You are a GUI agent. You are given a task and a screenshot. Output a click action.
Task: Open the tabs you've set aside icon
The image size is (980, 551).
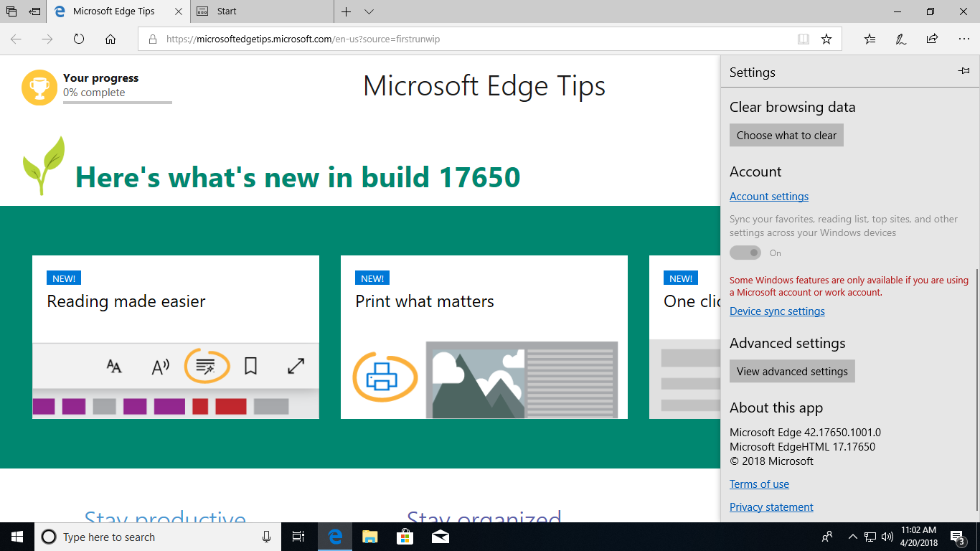11,11
